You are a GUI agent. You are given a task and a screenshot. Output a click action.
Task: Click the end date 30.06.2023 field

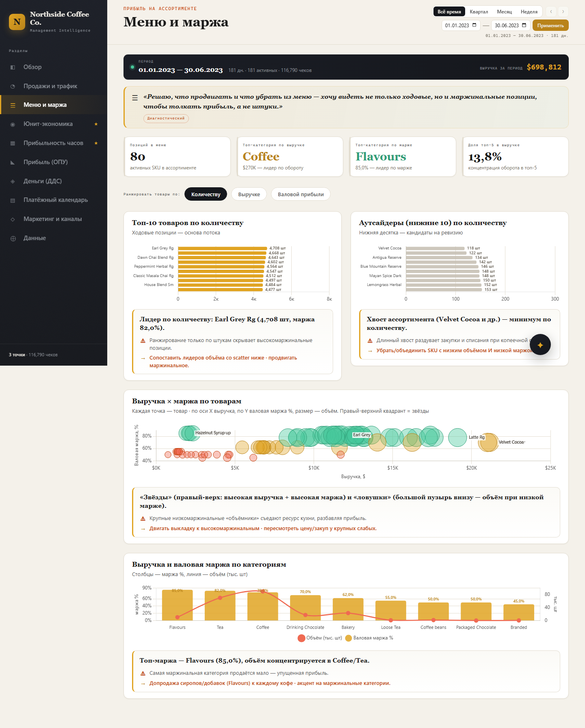511,25
